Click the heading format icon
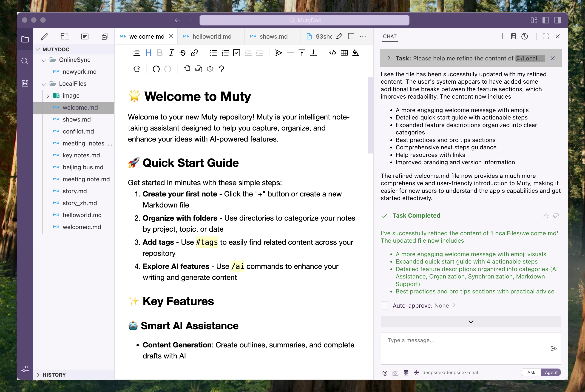This screenshot has width=585, height=392. (x=148, y=53)
